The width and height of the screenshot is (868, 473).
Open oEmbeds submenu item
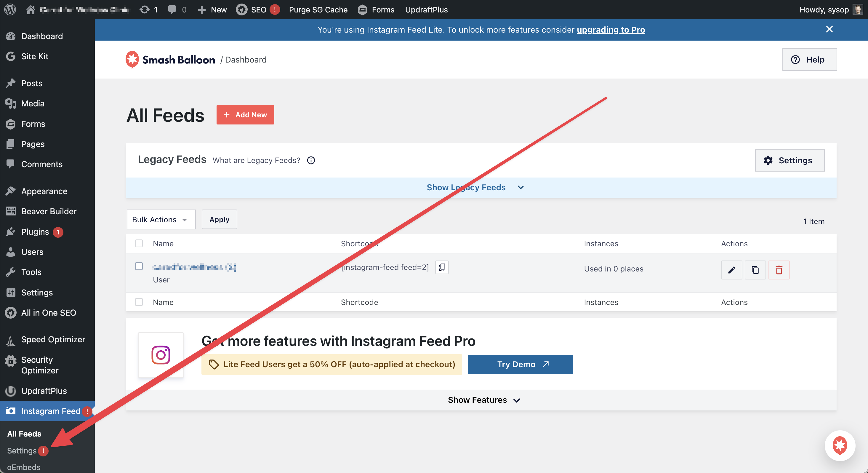(x=24, y=467)
